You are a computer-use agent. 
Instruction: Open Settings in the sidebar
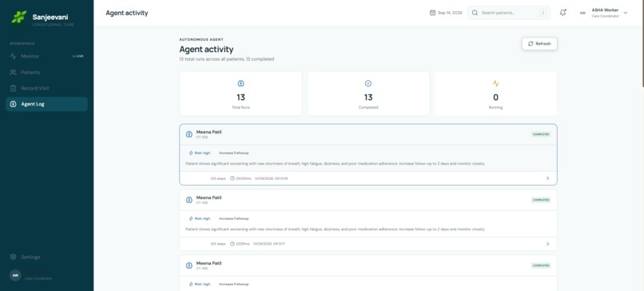pos(46,257)
